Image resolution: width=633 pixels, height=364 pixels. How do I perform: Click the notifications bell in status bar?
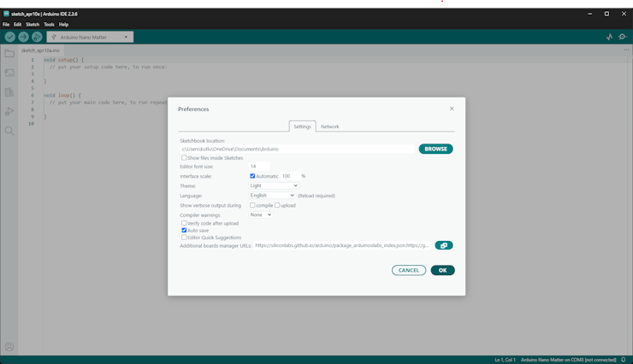click(x=624, y=360)
